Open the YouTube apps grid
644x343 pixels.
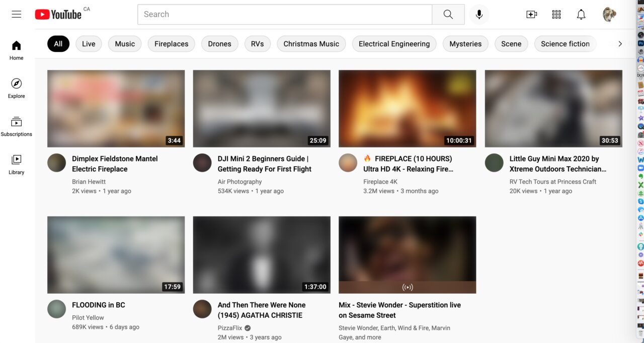pos(556,14)
